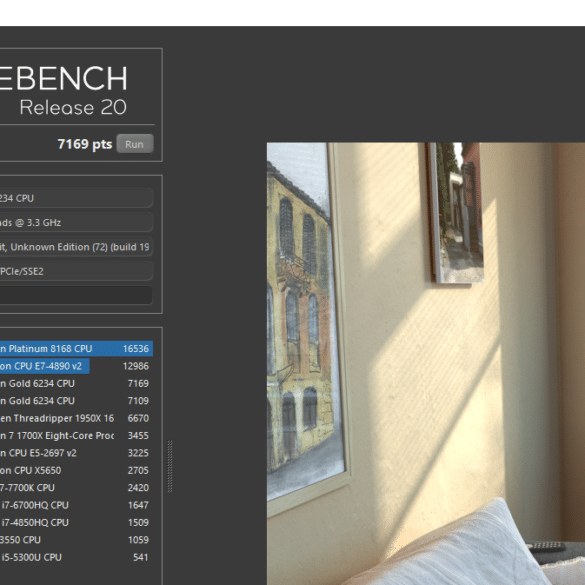Select the 3550 CPU ranking row

(x=76, y=540)
